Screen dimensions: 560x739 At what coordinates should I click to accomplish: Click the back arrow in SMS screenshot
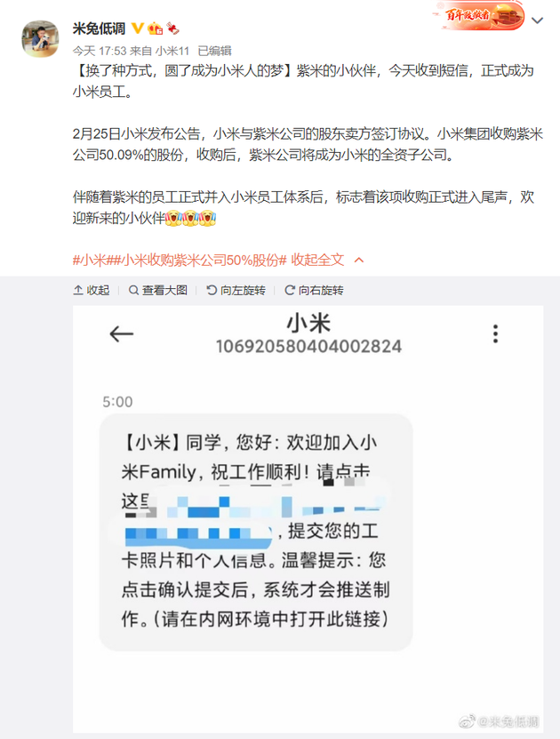point(122,334)
